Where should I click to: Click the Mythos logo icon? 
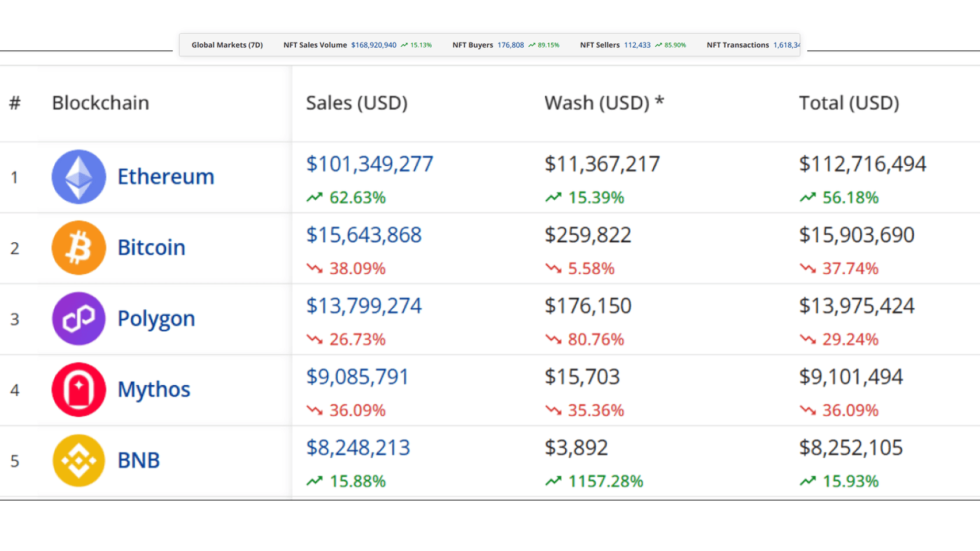[x=79, y=389]
